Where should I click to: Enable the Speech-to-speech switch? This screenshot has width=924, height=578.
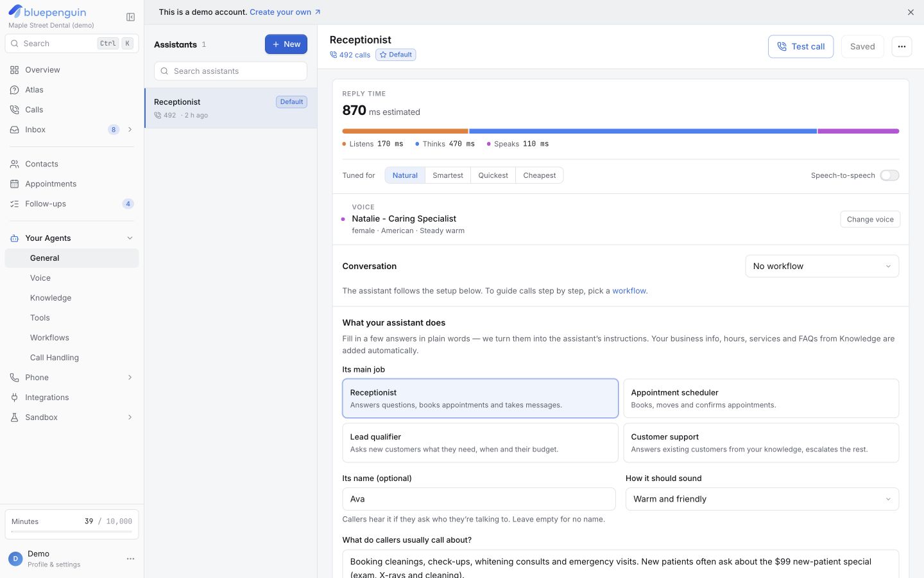(x=889, y=175)
